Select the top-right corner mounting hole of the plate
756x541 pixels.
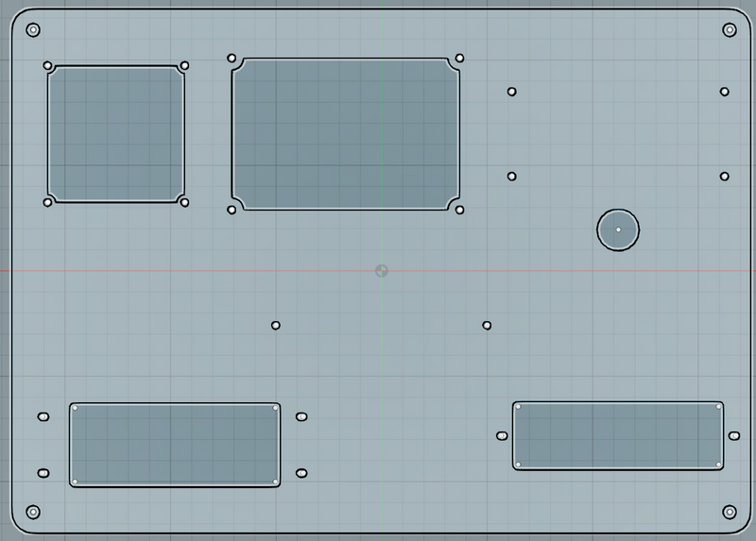[729, 30]
